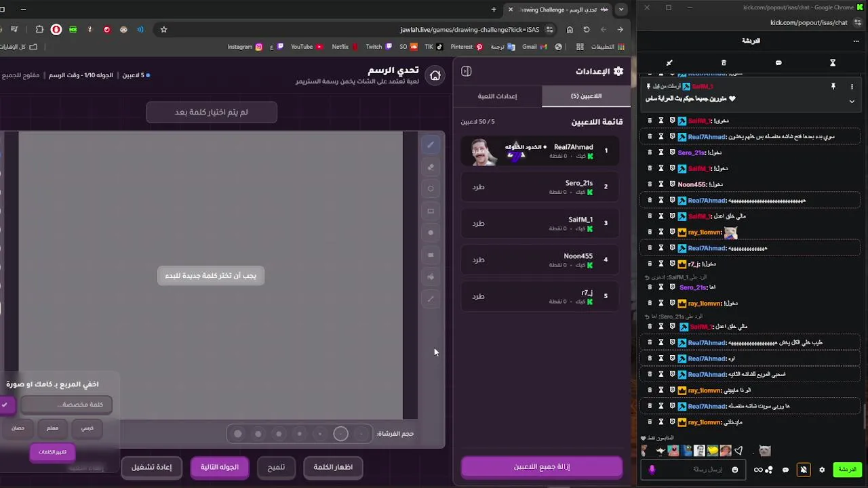
Task: Open YouTube bookmark
Action: tap(307, 47)
